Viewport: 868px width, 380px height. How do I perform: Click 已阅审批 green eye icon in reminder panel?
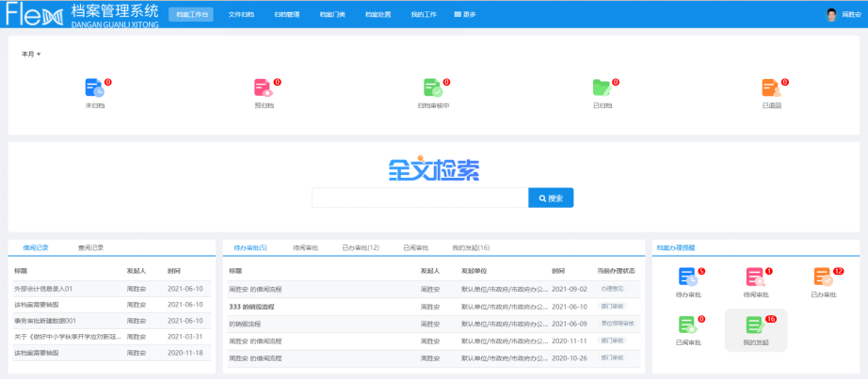[x=688, y=325]
